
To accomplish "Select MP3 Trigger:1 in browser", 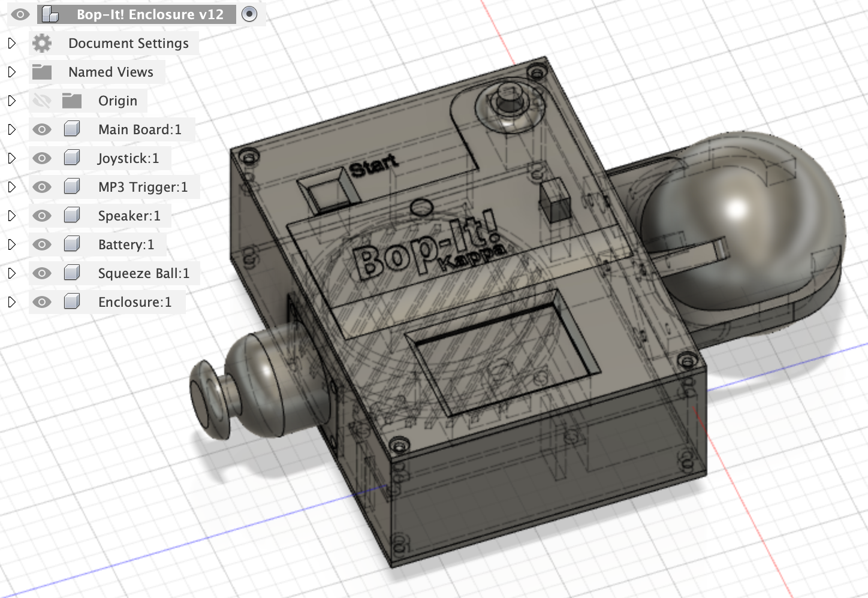I will click(x=143, y=187).
